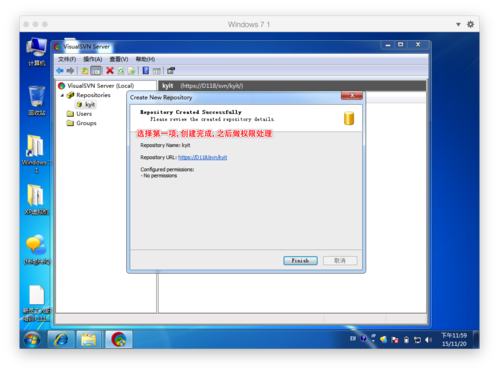Screen dimensions: 499x372
Task: Open the 文件(F) menu
Action: [x=67, y=59]
